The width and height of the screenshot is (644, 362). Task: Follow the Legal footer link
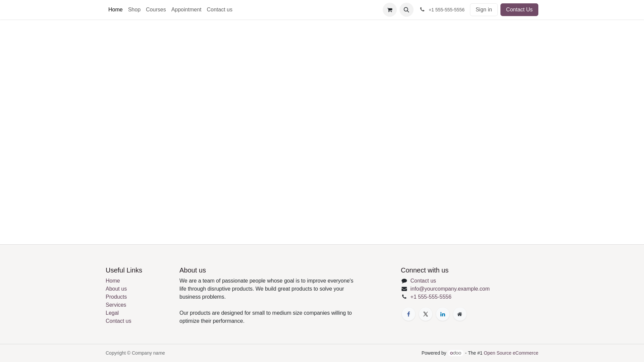112,313
